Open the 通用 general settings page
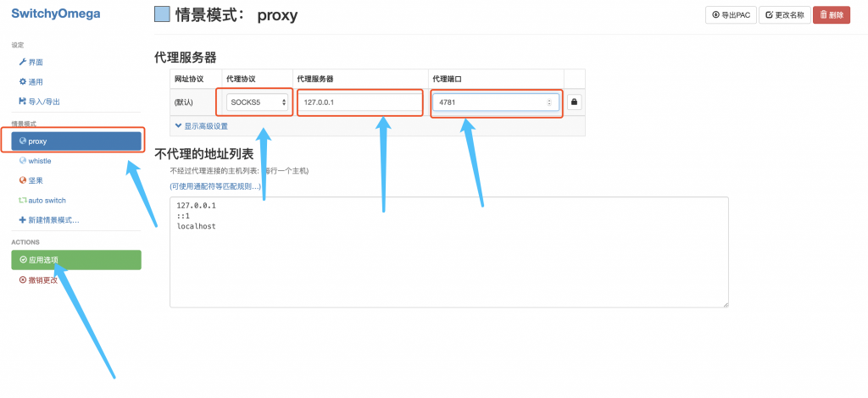Image resolution: width=868 pixels, height=398 pixels. click(31, 82)
